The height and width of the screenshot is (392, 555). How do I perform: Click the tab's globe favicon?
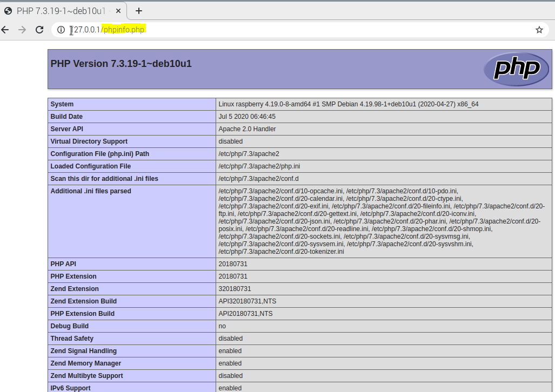[x=8, y=11]
